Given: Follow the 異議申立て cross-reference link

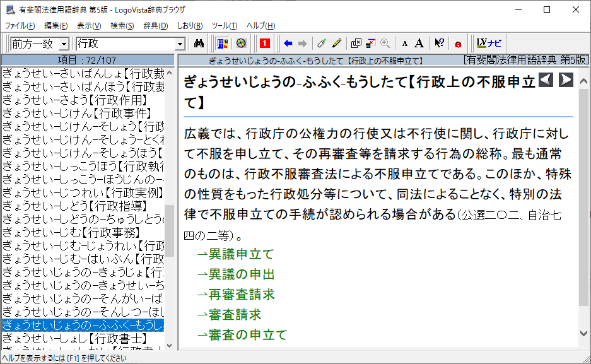Looking at the screenshot, I should click(x=241, y=254).
